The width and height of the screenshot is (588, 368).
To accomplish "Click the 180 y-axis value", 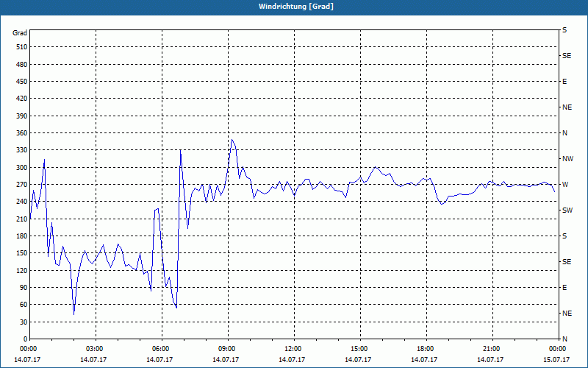I will [22, 236].
